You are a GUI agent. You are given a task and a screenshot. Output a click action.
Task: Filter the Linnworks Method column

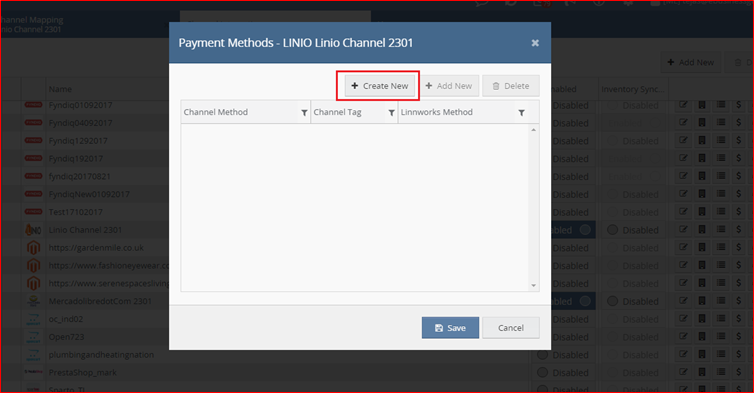(521, 113)
